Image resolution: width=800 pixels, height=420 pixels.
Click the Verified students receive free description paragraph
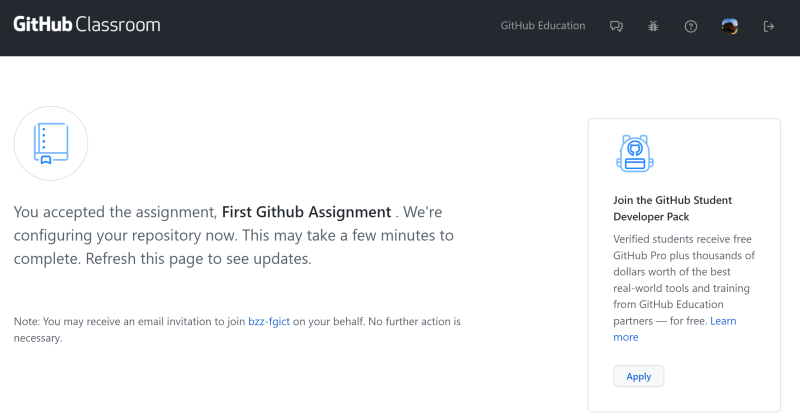[684, 288]
